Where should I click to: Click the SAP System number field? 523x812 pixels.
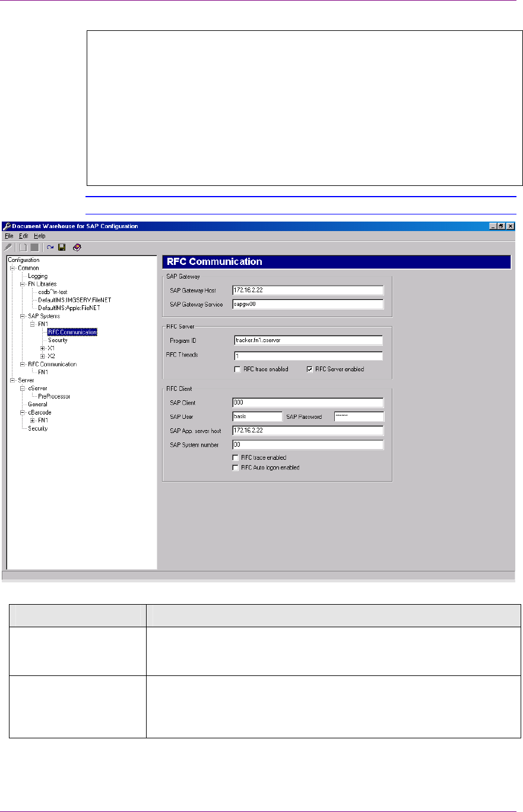pos(308,444)
